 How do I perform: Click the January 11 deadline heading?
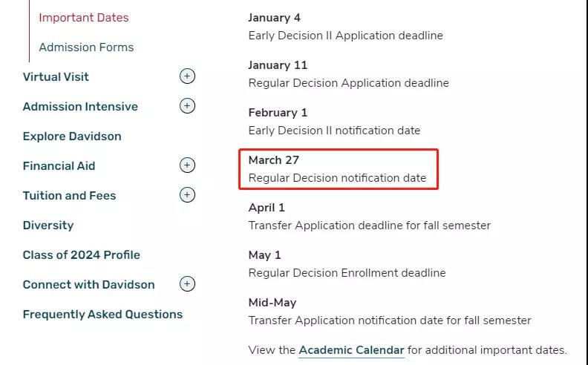pos(278,65)
